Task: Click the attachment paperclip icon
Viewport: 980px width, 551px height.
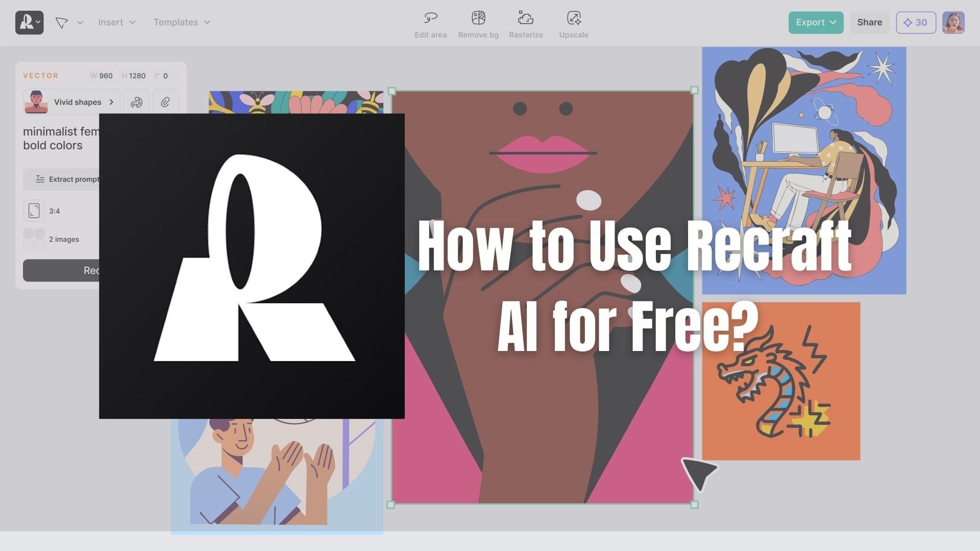Action: tap(165, 102)
